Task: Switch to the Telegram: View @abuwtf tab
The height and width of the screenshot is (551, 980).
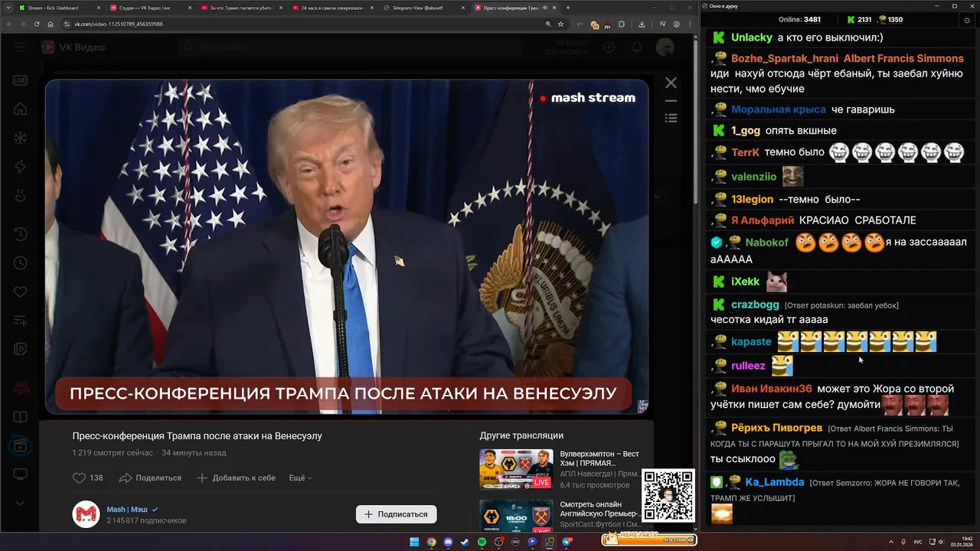Action: pos(423,8)
